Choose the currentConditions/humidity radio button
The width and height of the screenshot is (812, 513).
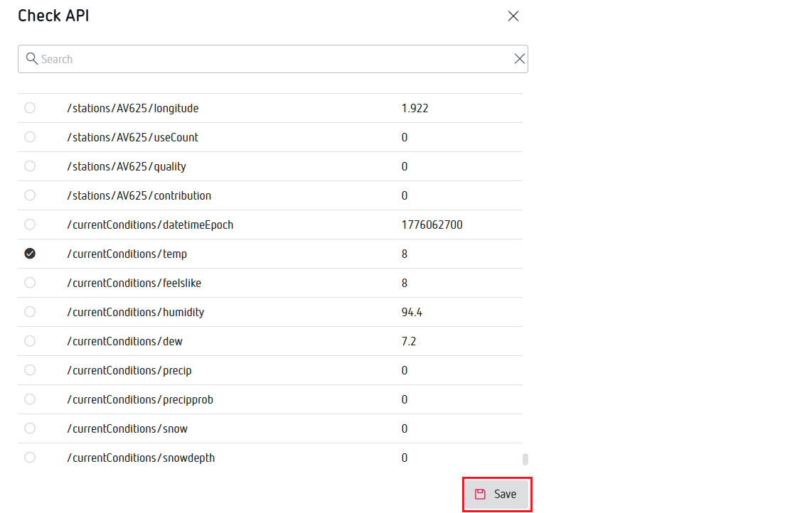click(30, 312)
